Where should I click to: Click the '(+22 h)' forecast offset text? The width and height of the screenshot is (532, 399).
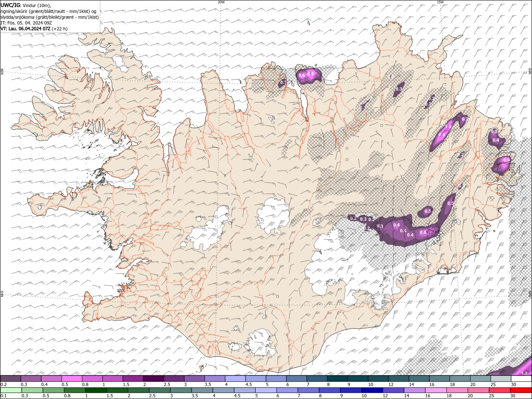[60, 29]
